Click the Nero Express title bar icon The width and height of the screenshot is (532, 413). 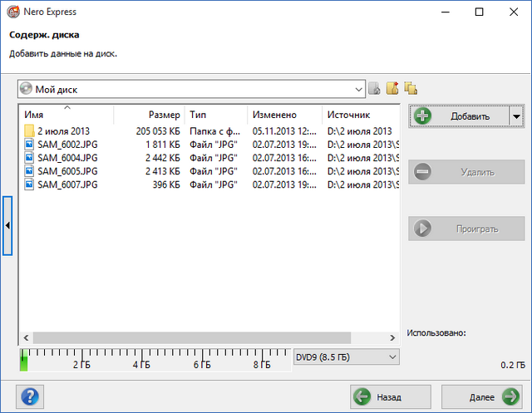pos(13,12)
